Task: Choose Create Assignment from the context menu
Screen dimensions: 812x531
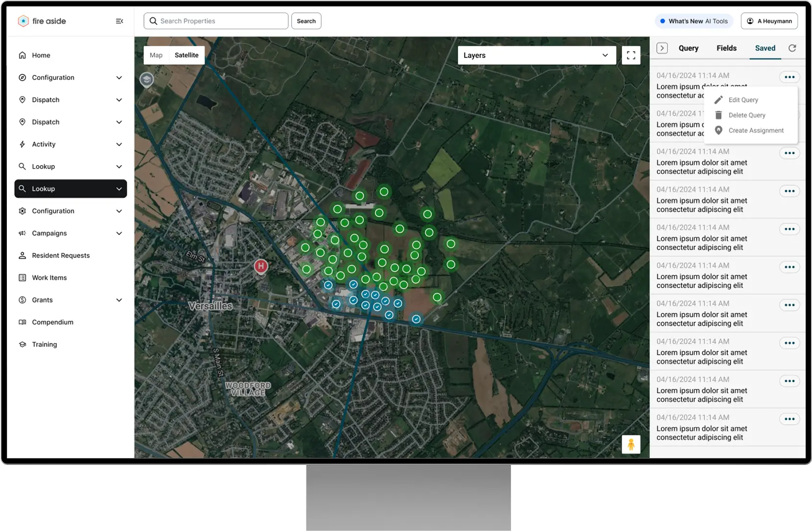Action: 756,130
